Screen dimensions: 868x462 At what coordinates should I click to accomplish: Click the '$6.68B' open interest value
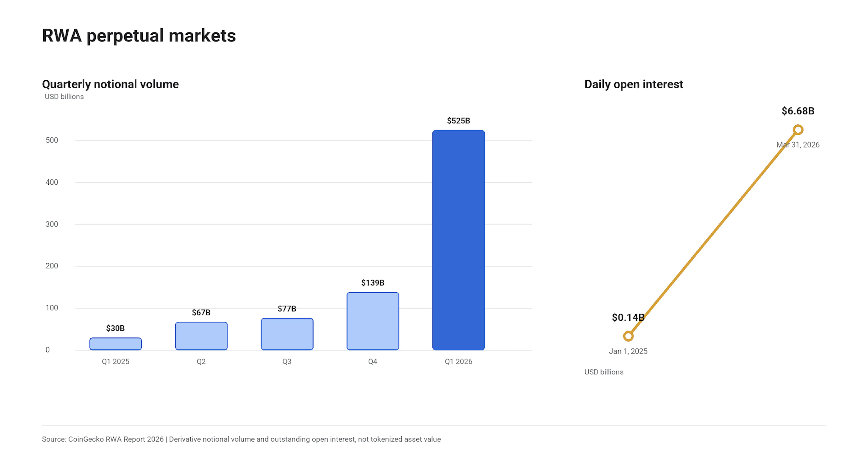pyautogui.click(x=798, y=111)
